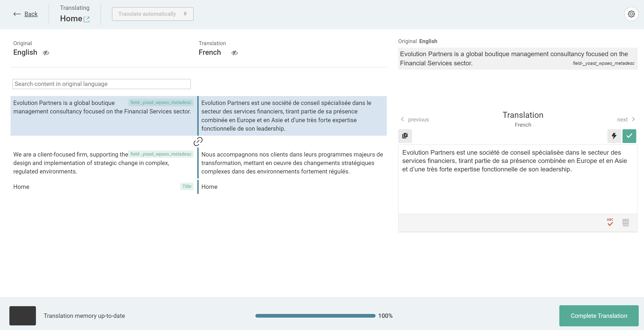Click the Translation memory up-to-date status

(84, 316)
